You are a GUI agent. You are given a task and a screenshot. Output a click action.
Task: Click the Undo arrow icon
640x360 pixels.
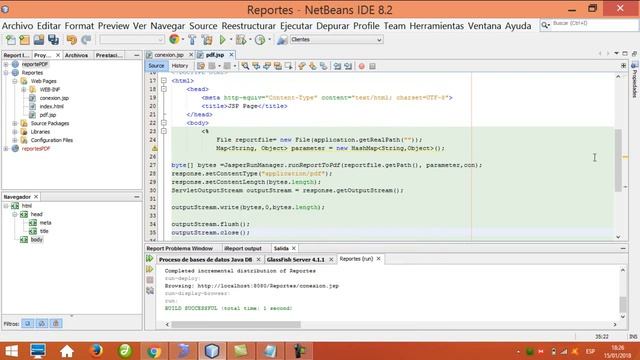(71, 40)
